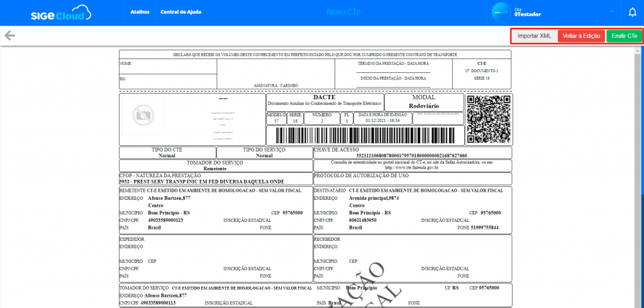The width and height of the screenshot is (644, 308).
Task: Open Central de Ajuda menu
Action: pyautogui.click(x=180, y=12)
